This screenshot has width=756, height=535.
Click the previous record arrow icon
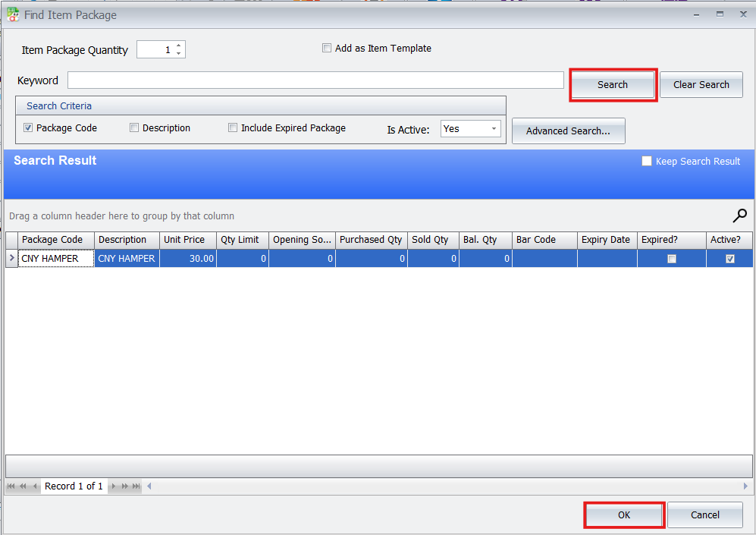(36, 486)
